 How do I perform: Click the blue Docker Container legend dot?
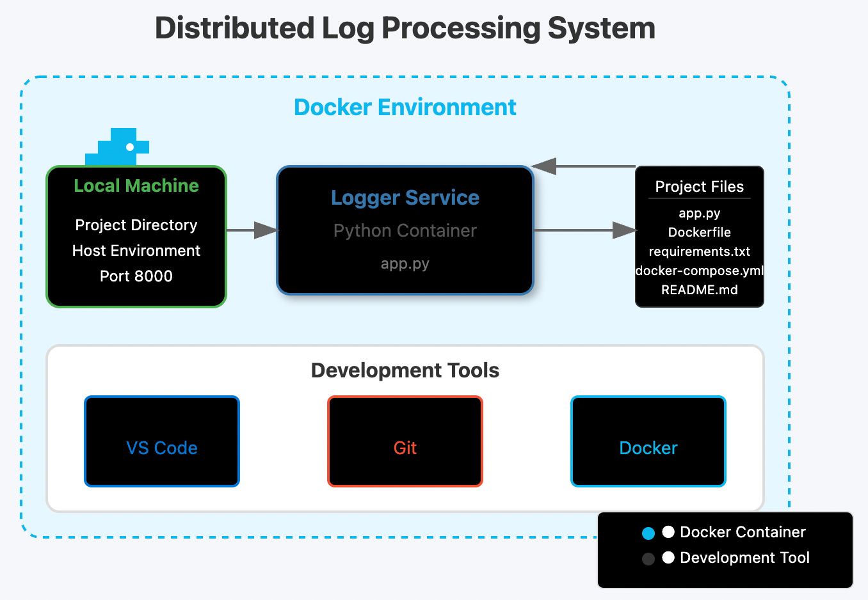click(x=648, y=532)
